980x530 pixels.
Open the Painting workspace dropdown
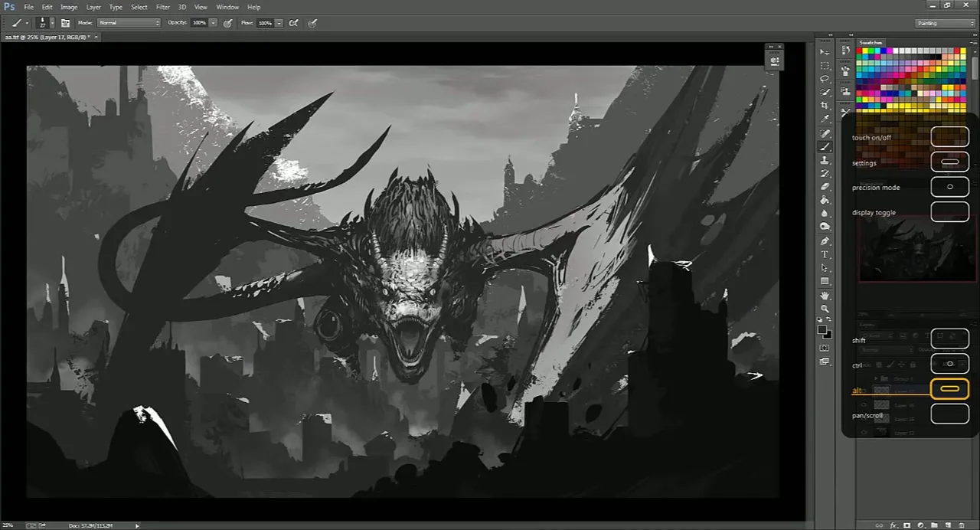pyautogui.click(x=946, y=23)
